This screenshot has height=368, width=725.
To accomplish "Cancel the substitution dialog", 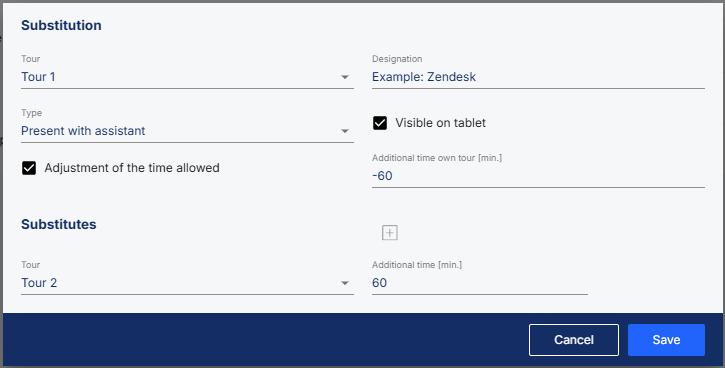I will pos(574,340).
